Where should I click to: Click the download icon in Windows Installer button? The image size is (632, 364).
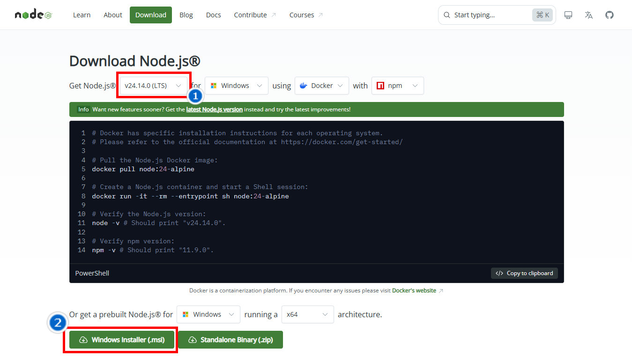pos(83,340)
